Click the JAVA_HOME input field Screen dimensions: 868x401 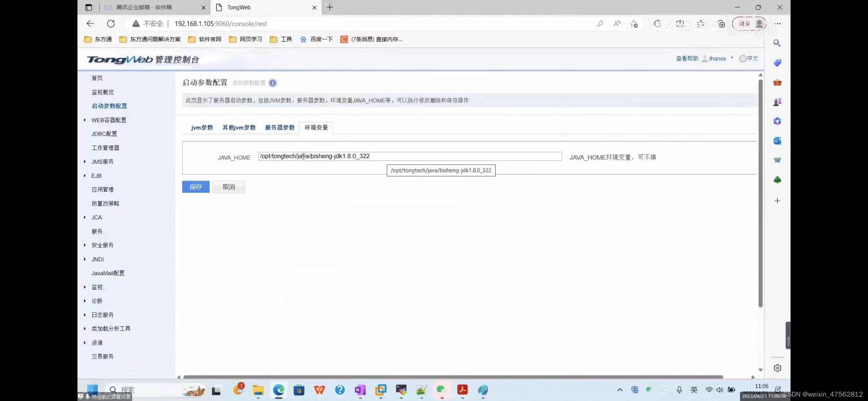(x=410, y=156)
